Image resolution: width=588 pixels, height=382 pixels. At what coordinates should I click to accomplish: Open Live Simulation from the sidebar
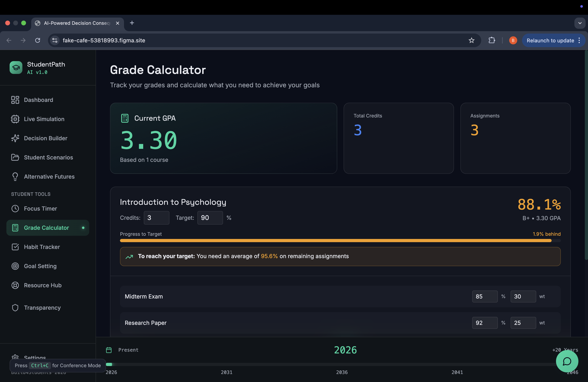tap(44, 119)
